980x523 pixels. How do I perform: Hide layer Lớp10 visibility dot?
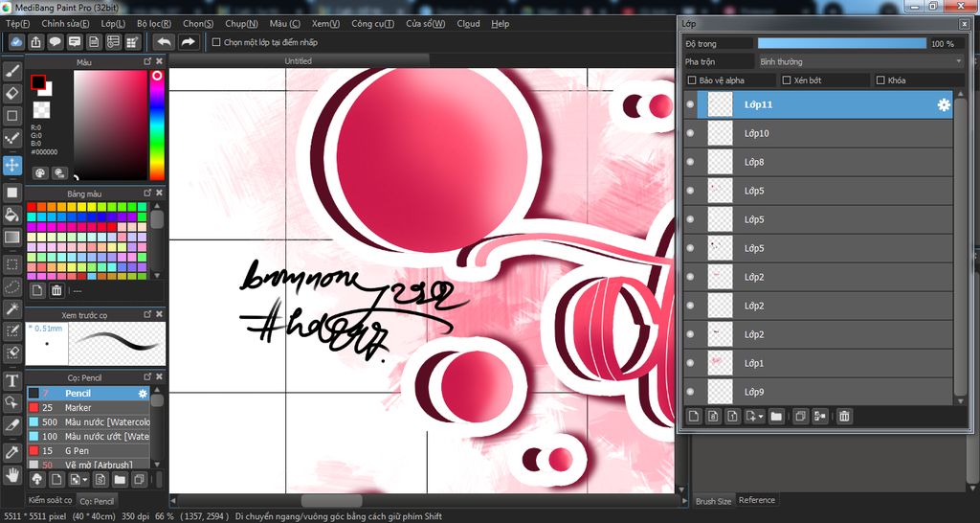[690, 133]
